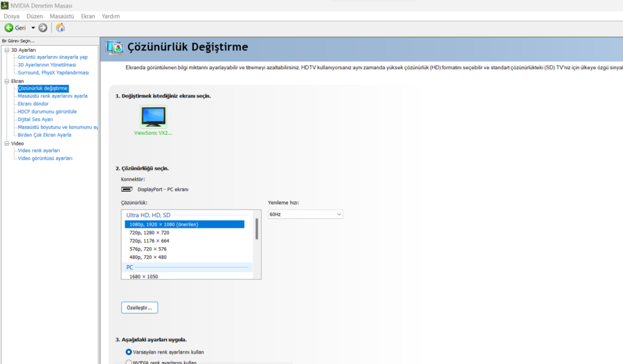Click the Özelleştir... button
623x364 pixels.
(x=139, y=307)
